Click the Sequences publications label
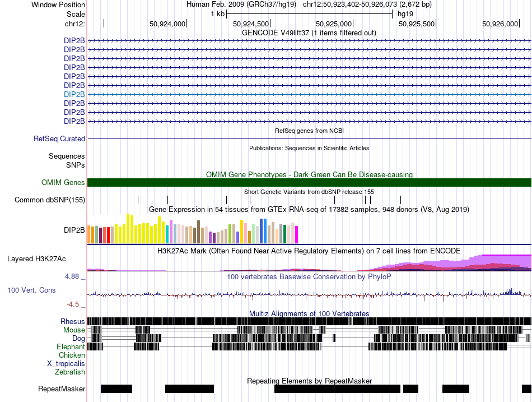Screen dimensions: 532x402 [x=67, y=156]
